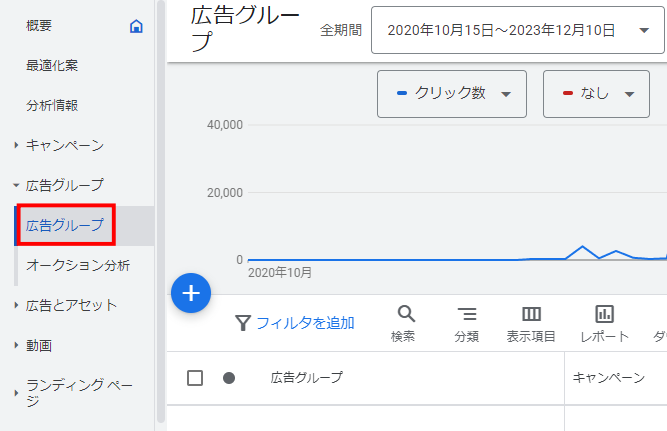Click the status dot column header
This screenshot has width=667, height=431.
pyautogui.click(x=229, y=378)
